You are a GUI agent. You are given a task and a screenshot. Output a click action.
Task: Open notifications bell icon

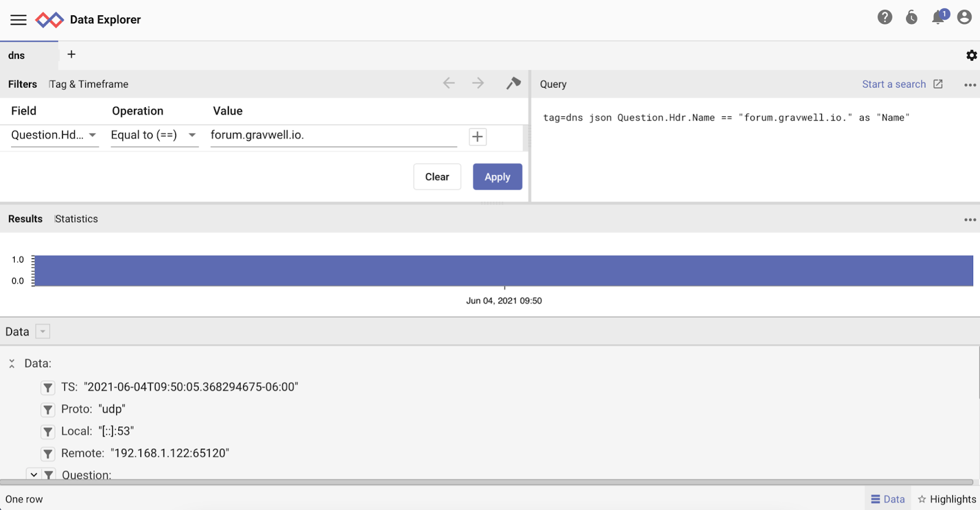pyautogui.click(x=938, y=17)
